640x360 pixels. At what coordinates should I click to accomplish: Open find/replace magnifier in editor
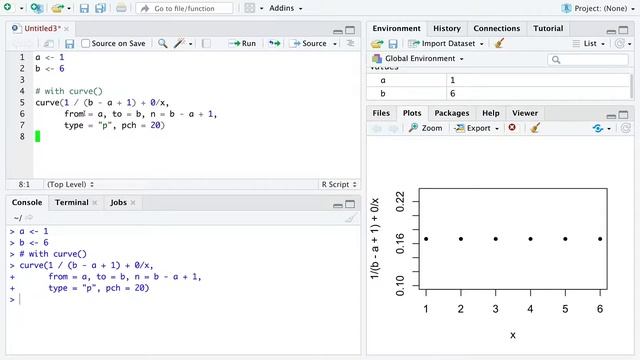(162, 43)
